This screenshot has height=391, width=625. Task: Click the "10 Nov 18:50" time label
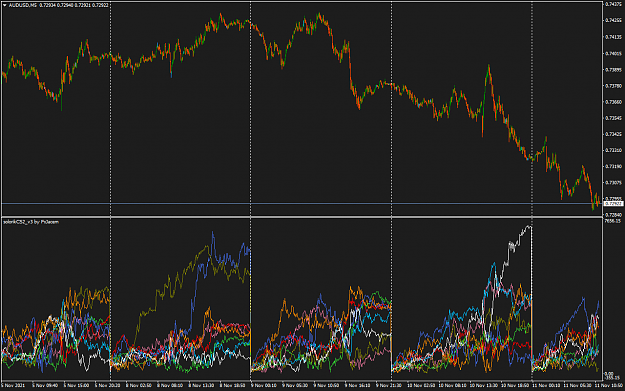point(514,386)
